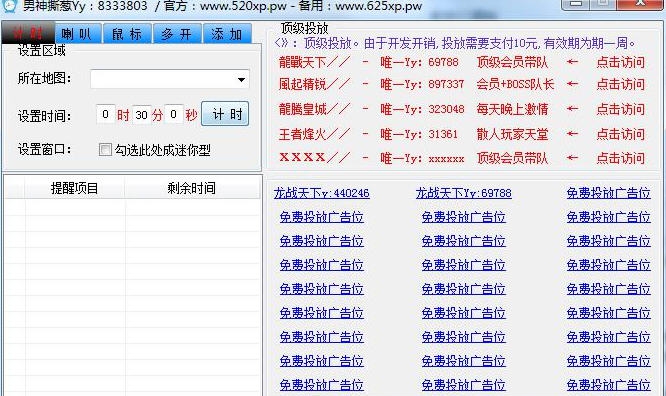Click the 龍腾皇城// guild name
The width and height of the screenshot is (666, 396).
tap(314, 109)
